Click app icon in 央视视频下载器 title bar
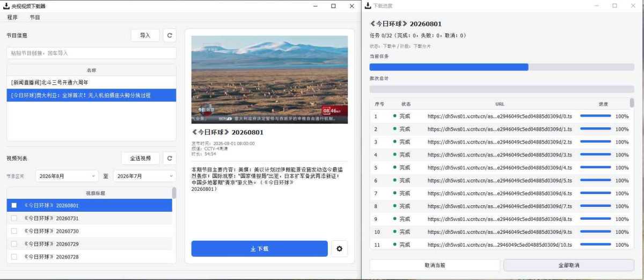The height and width of the screenshot is (280, 644). tap(6, 6)
